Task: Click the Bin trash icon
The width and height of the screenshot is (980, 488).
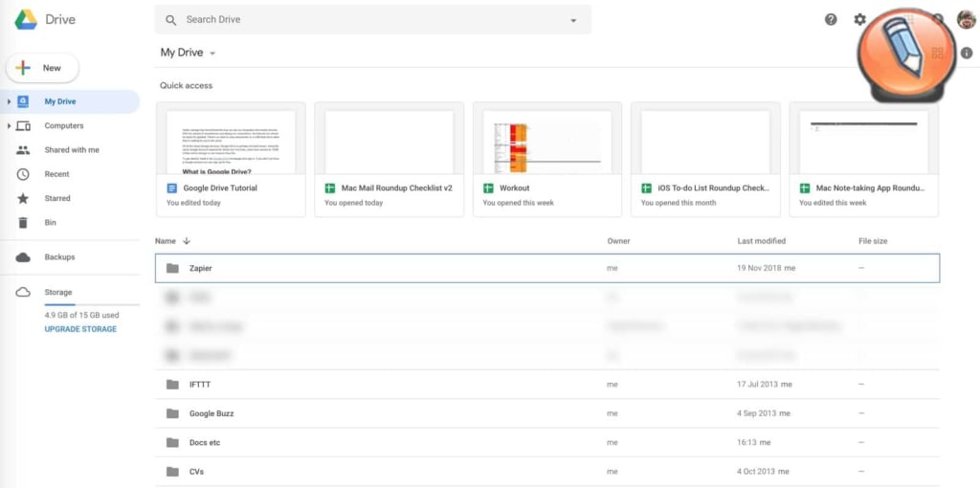Action: [x=23, y=222]
